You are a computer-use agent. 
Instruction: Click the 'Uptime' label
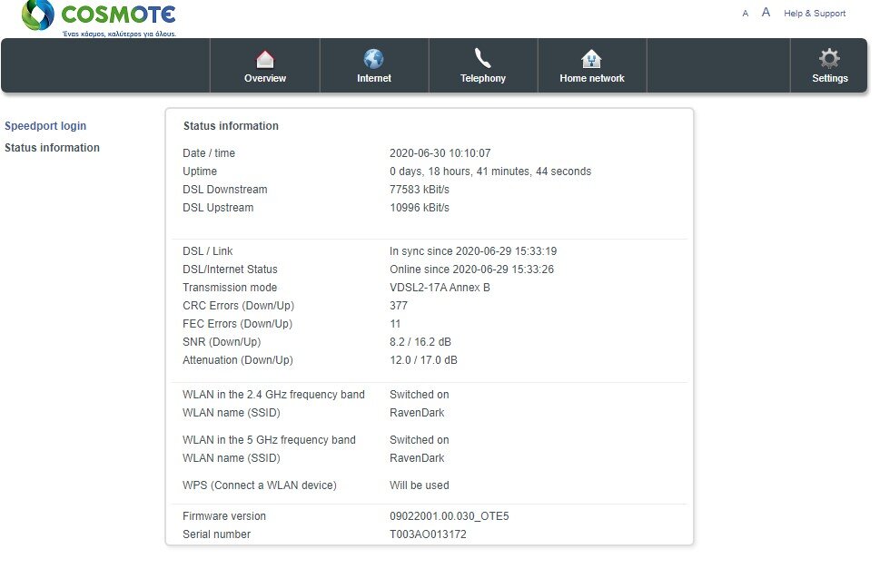pos(199,171)
